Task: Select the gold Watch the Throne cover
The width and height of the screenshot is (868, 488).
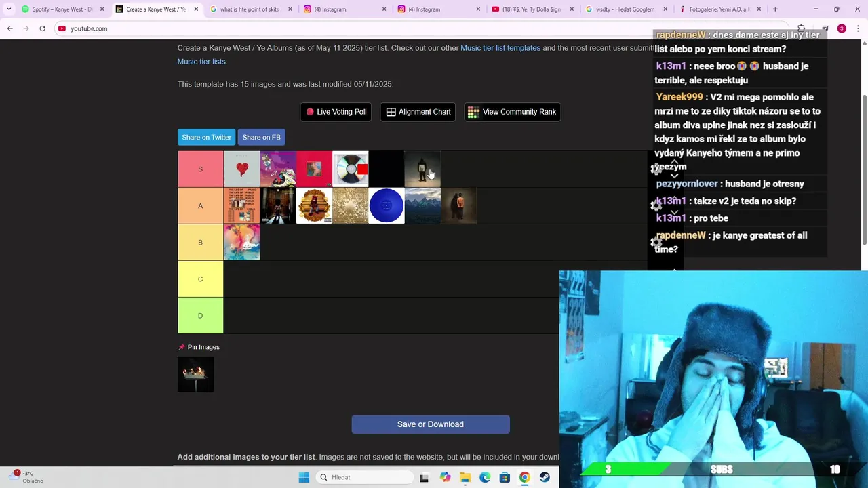Action: [351, 205]
